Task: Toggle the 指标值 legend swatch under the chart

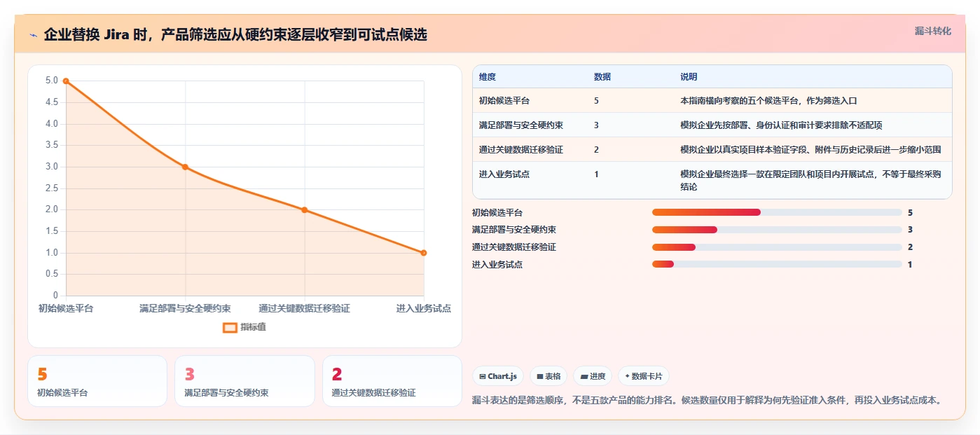Action: 230,327
